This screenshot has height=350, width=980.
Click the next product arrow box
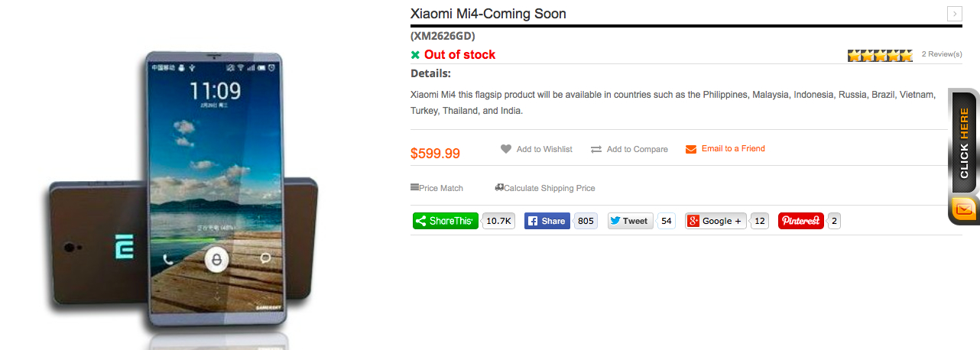tap(954, 14)
